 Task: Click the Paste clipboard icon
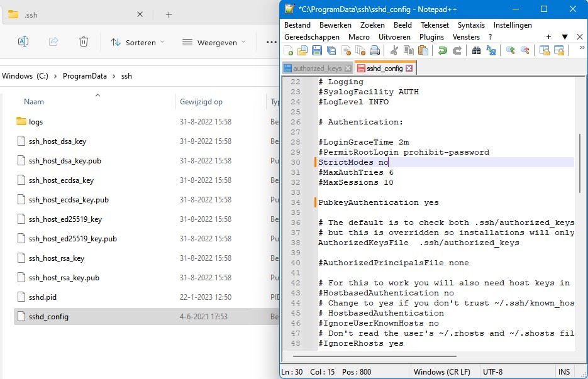(423, 50)
